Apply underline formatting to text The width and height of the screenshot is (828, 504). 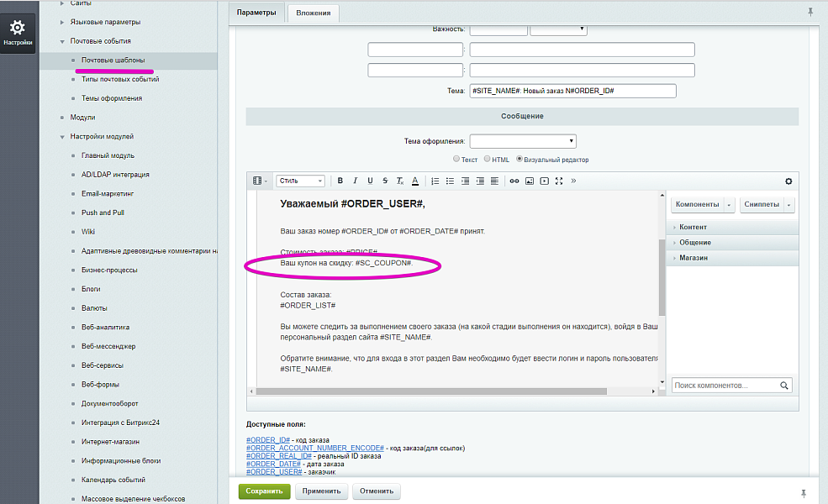[x=370, y=181]
